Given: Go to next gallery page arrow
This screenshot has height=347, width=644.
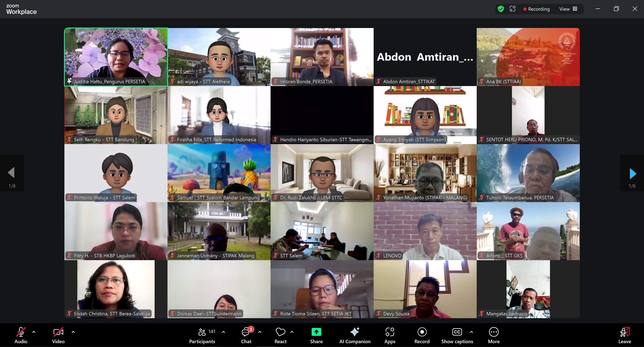Looking at the screenshot, I should coord(633,173).
